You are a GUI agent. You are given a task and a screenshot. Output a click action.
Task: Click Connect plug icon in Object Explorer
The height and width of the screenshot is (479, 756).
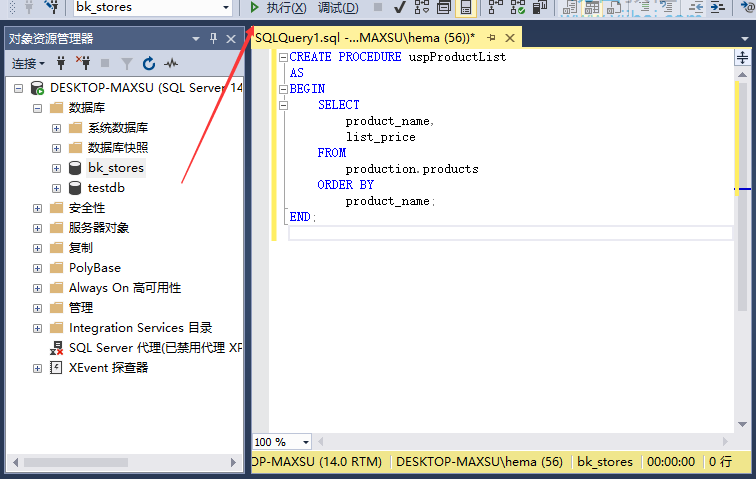(x=61, y=63)
